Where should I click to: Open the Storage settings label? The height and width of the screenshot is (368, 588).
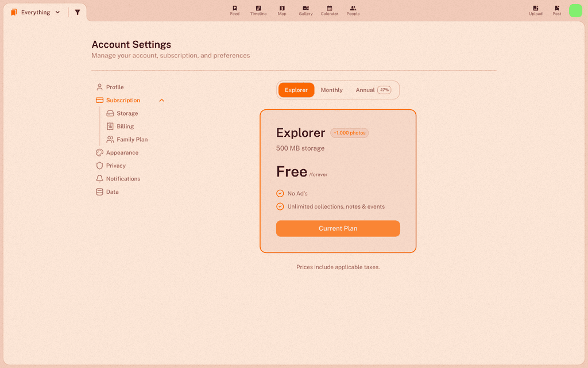point(127,113)
